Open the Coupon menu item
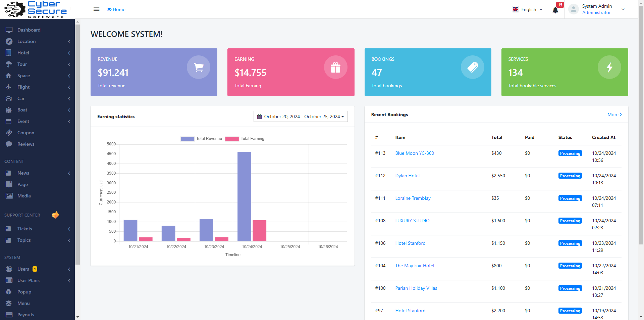 pyautogui.click(x=37, y=133)
